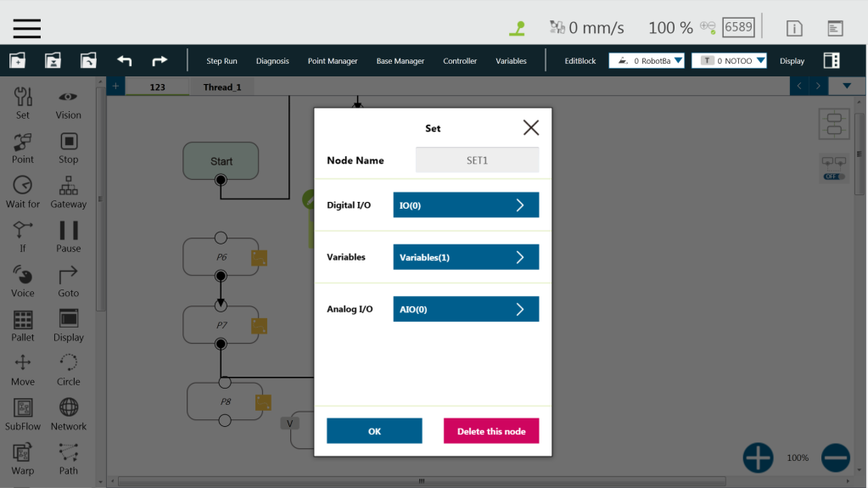868x488 pixels.
Task: Click the undo arrow icon
Action: [x=124, y=61]
